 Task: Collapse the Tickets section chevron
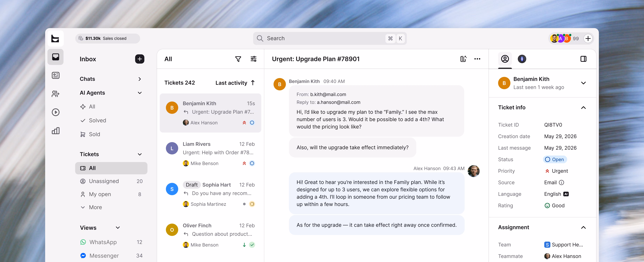pyautogui.click(x=140, y=154)
